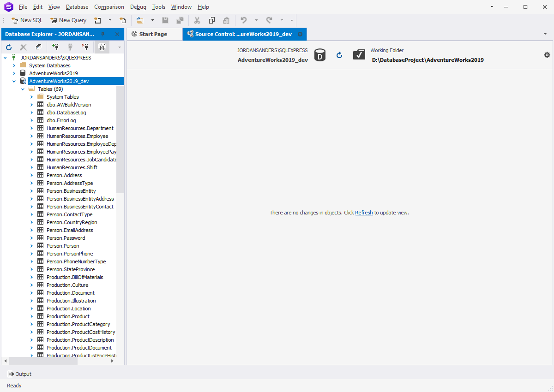The width and height of the screenshot is (554, 392).
Task: Click the Cut scissors icon
Action: click(197, 20)
